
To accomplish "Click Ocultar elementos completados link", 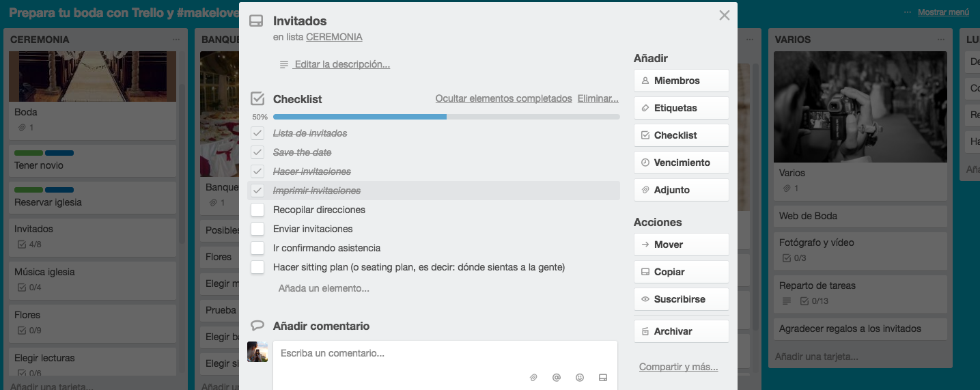I will (503, 98).
